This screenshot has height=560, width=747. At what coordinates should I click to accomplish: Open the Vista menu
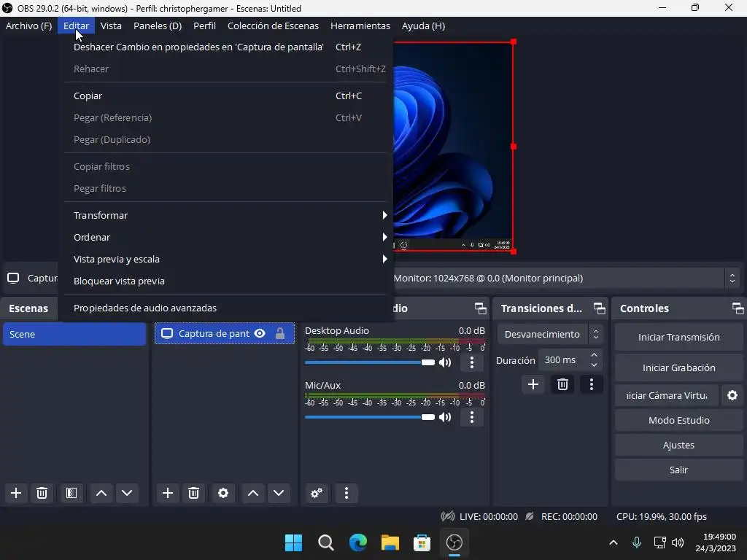coord(111,26)
